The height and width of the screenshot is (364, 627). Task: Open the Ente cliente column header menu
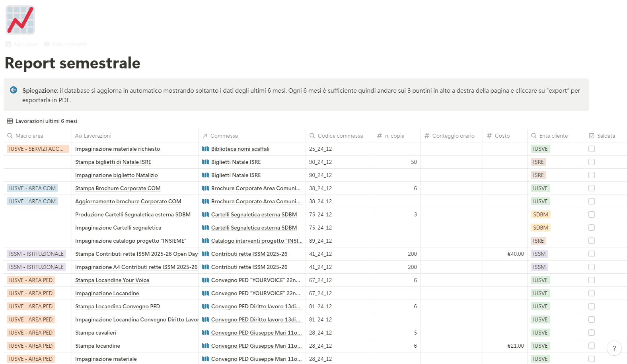click(x=556, y=136)
